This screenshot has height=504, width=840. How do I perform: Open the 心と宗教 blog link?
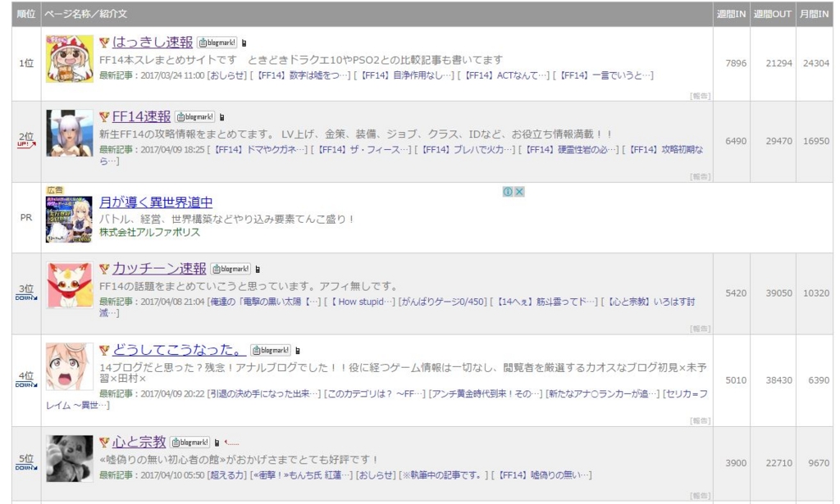pyautogui.click(x=139, y=442)
